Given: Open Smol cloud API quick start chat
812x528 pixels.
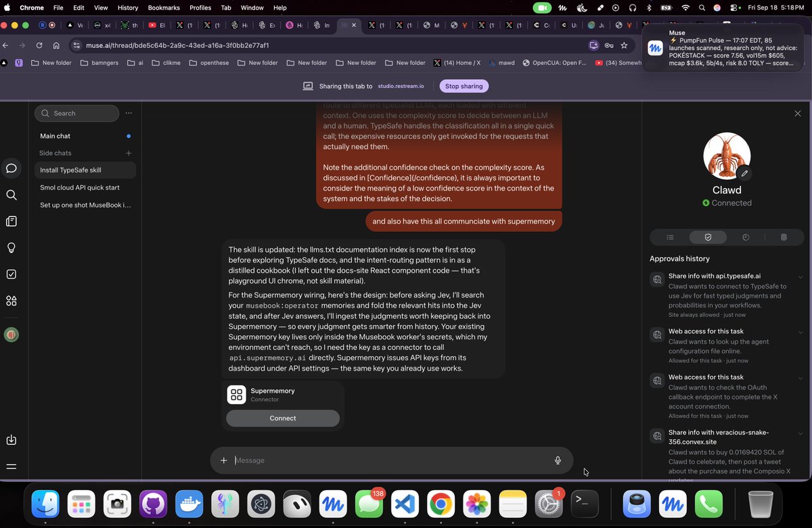Looking at the screenshot, I should (x=85, y=188).
